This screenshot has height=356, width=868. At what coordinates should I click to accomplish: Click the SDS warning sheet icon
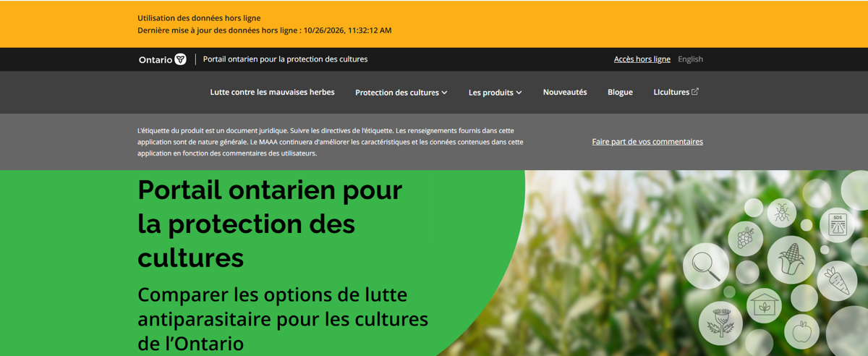click(x=838, y=224)
